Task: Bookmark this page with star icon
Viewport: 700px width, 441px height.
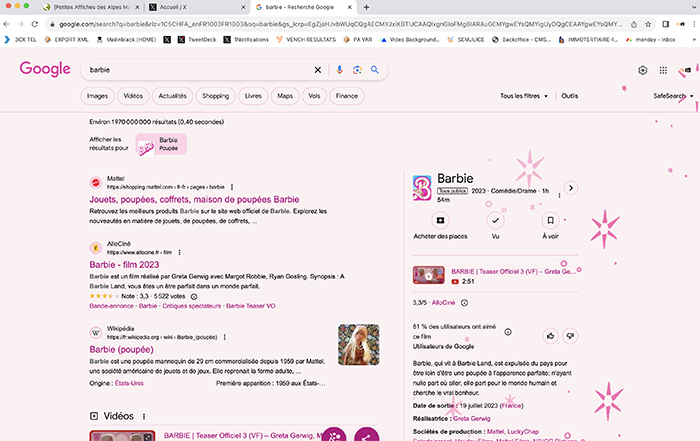Action: 648,24
